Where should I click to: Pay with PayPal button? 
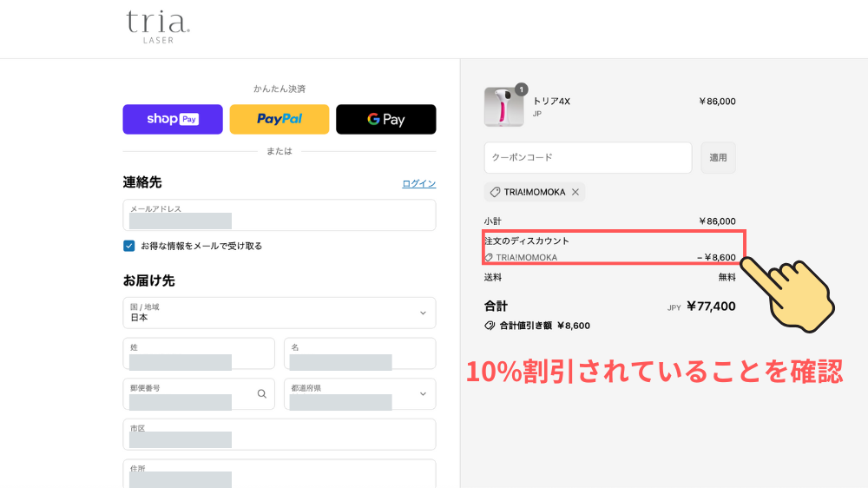click(279, 119)
